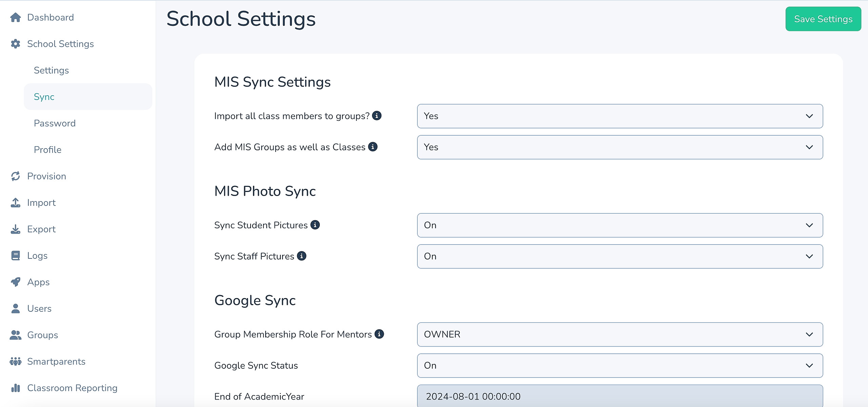Go to Password settings submenu
Screen dimensions: 868x407
pos(55,123)
